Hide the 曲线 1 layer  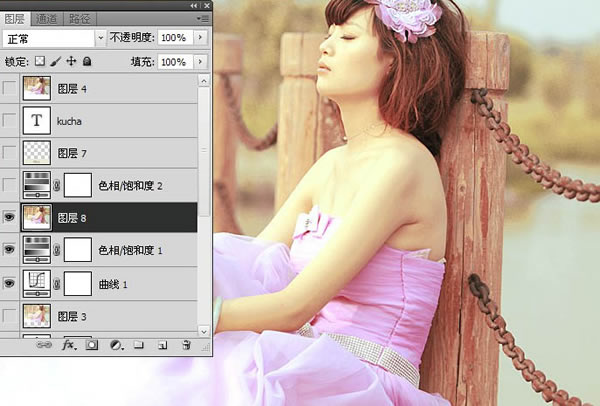(x=9, y=283)
